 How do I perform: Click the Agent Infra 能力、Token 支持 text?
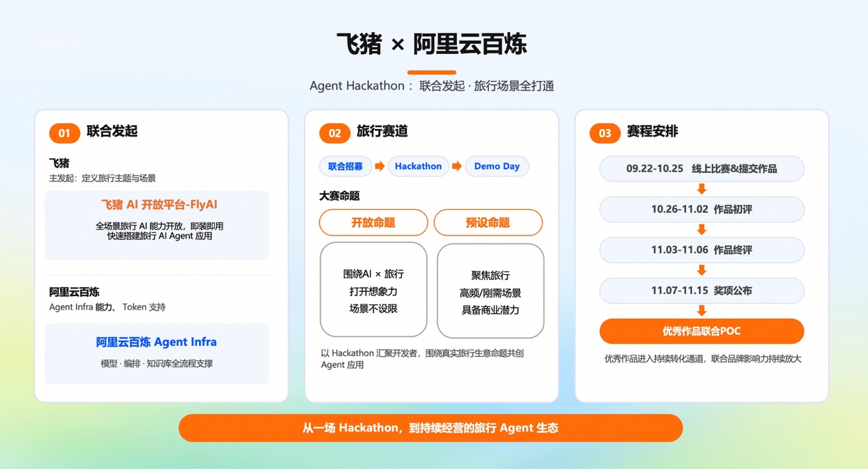tap(107, 308)
